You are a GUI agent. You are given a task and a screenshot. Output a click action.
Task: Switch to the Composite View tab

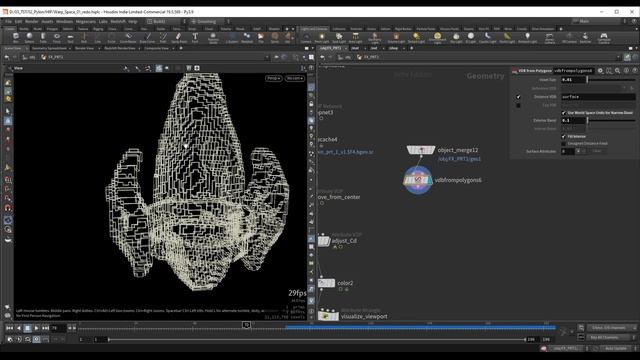tap(156, 48)
